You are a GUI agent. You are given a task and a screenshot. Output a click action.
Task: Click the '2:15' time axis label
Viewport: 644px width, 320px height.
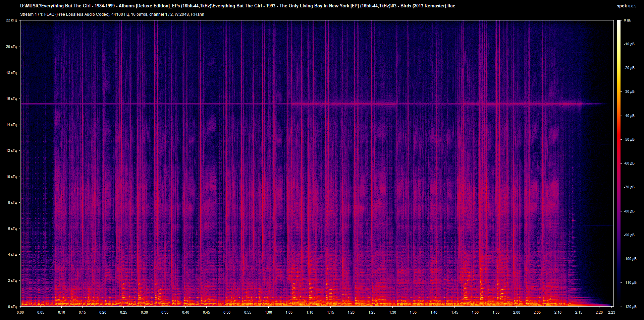(579, 312)
